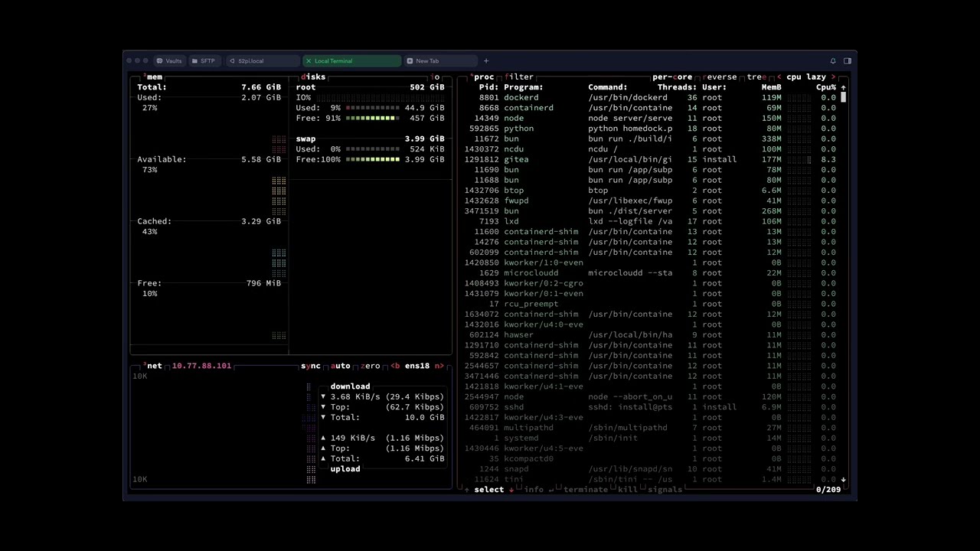Click the Threads column header
980x551 pixels.
[677, 87]
